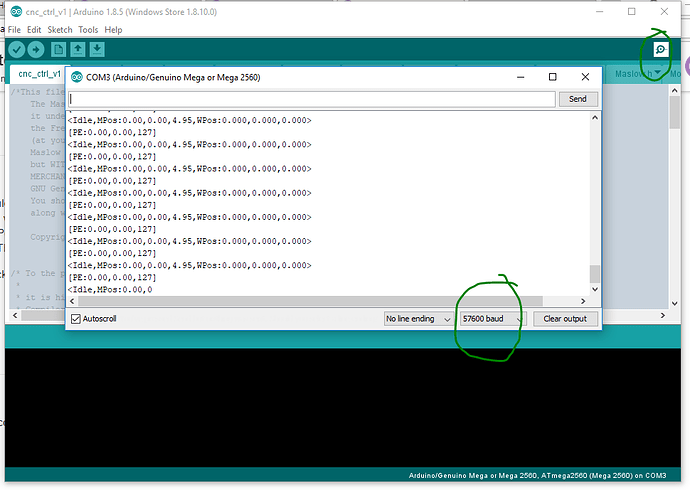Minimize the COM3 serial monitor window
The width and height of the screenshot is (690, 490).
click(521, 77)
